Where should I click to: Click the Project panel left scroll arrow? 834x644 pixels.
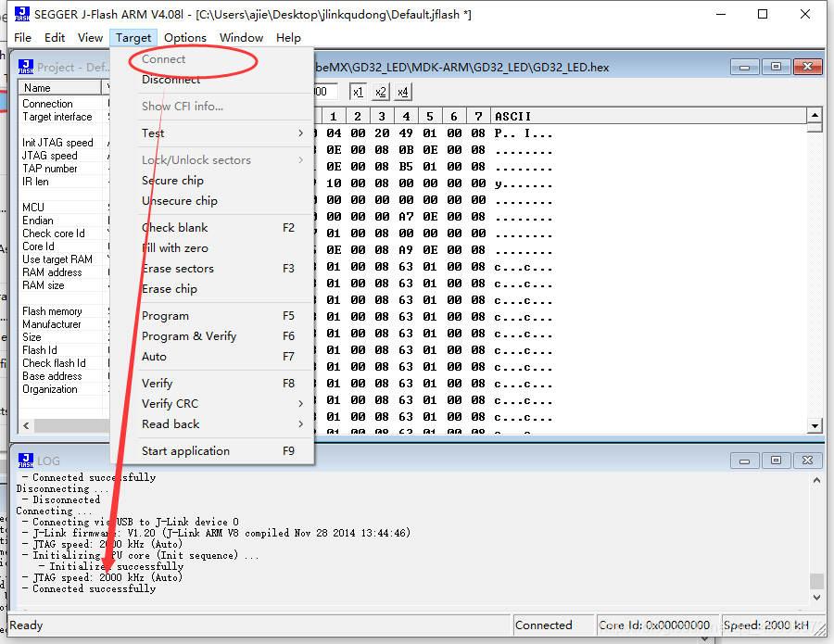26,425
